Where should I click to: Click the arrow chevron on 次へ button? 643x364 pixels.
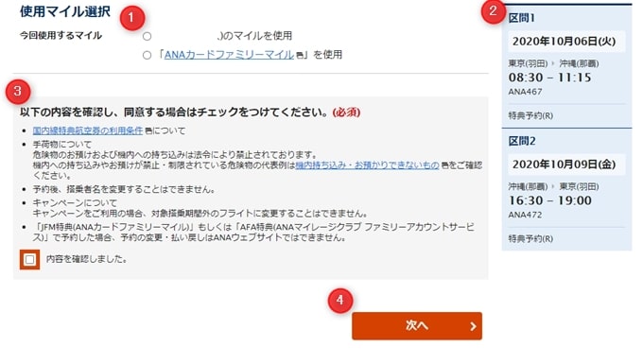pyautogui.click(x=473, y=326)
